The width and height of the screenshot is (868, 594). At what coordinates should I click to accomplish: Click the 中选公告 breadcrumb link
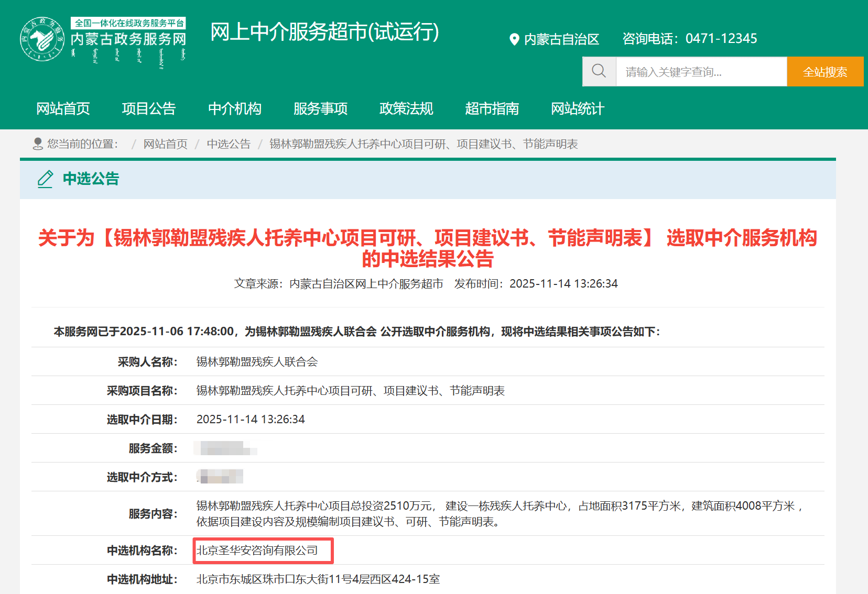[x=229, y=144]
